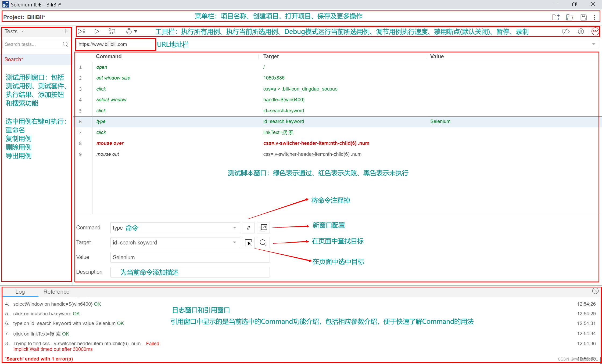Click the open project folder icon
This screenshot has width=602, height=364.
(569, 17)
